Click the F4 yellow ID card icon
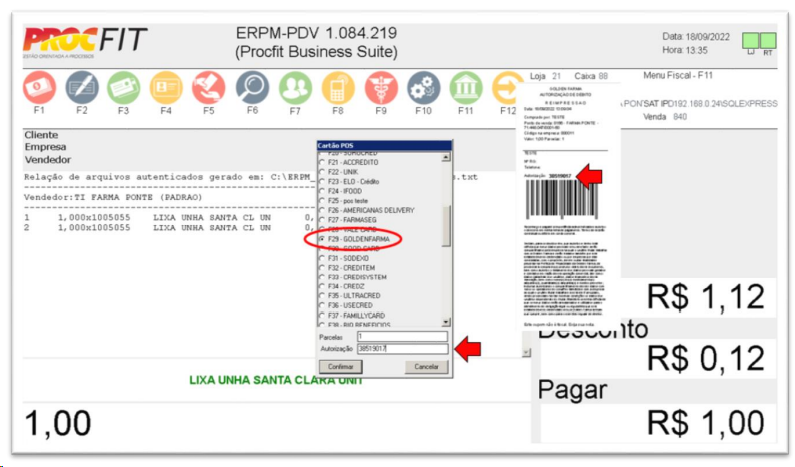The height and width of the screenshot is (467, 795). [x=166, y=88]
